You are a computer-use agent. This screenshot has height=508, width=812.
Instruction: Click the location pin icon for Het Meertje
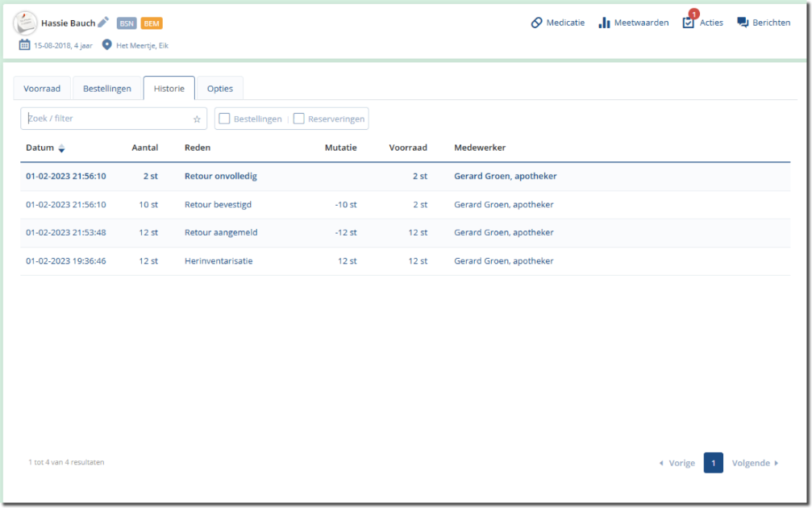point(106,45)
